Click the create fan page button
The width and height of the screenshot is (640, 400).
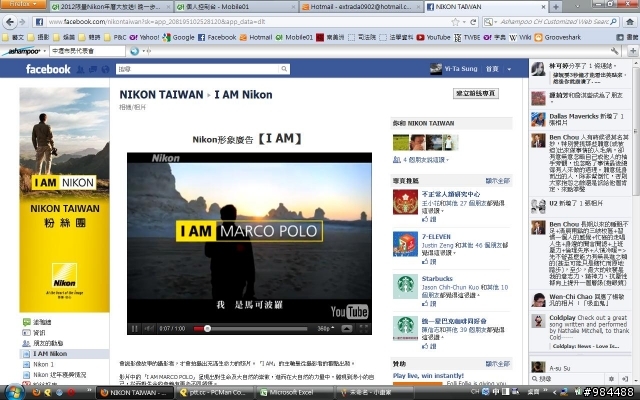[x=476, y=93]
